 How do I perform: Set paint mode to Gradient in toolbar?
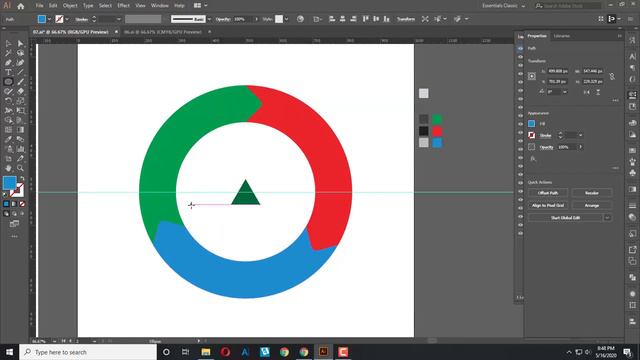[x=14, y=204]
